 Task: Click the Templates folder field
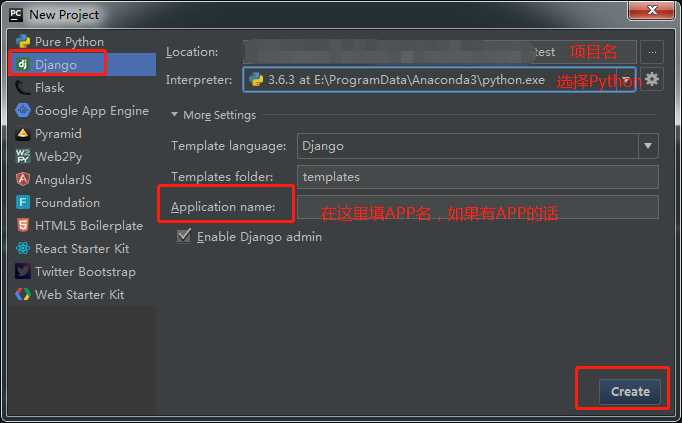478,177
